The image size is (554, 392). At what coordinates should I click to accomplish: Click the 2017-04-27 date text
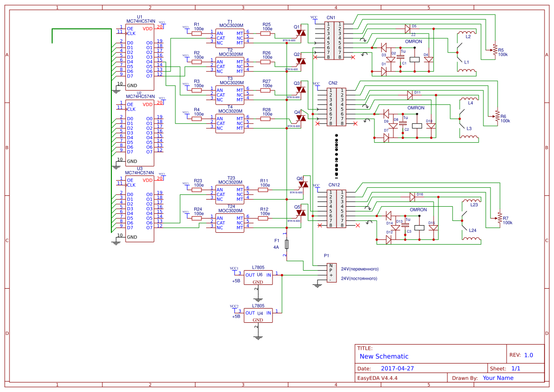(399, 368)
